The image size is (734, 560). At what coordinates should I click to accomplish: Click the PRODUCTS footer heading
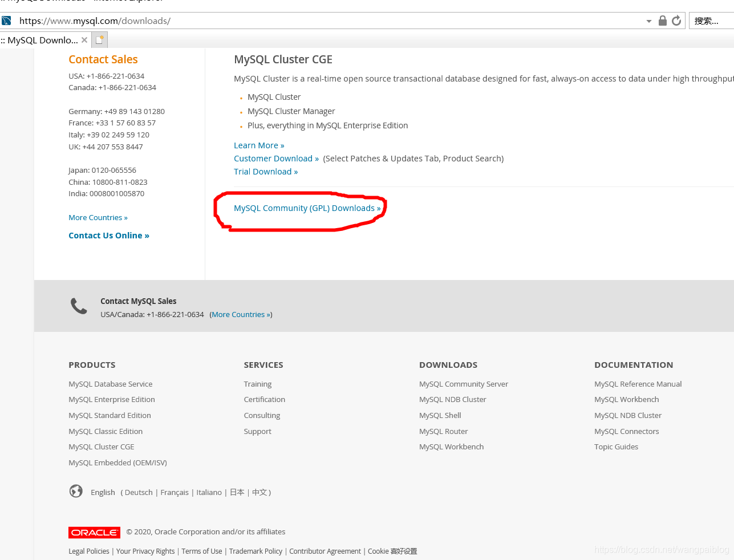(x=92, y=365)
